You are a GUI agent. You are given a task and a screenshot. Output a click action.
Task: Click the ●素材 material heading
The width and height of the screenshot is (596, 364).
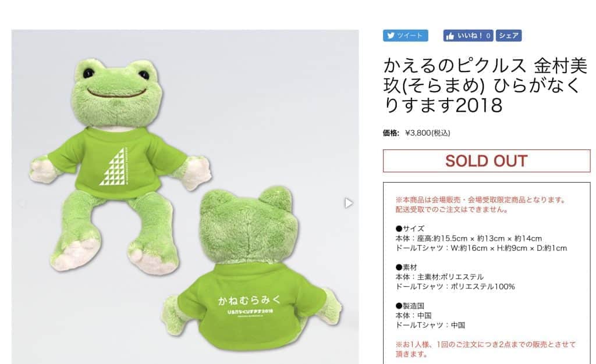coord(406,267)
